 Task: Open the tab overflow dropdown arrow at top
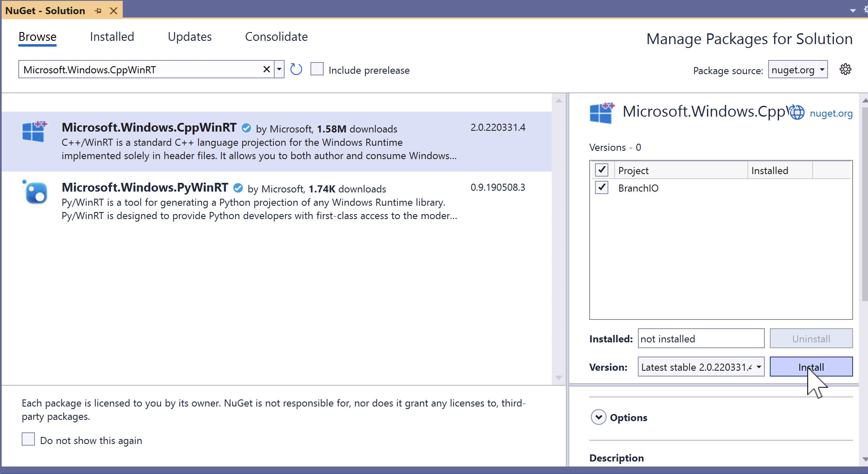(853, 11)
